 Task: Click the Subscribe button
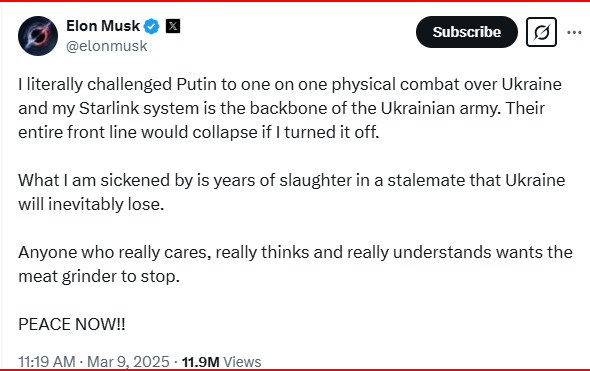467,32
